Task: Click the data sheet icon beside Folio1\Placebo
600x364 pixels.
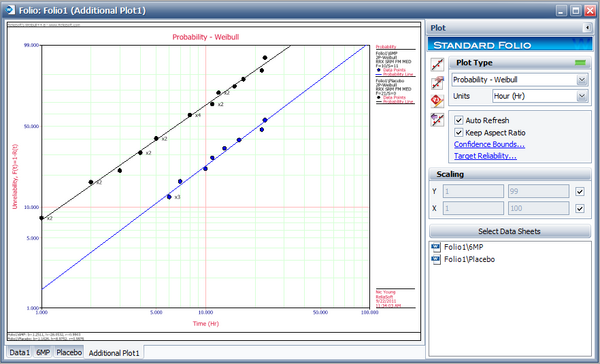Action: 436,260
